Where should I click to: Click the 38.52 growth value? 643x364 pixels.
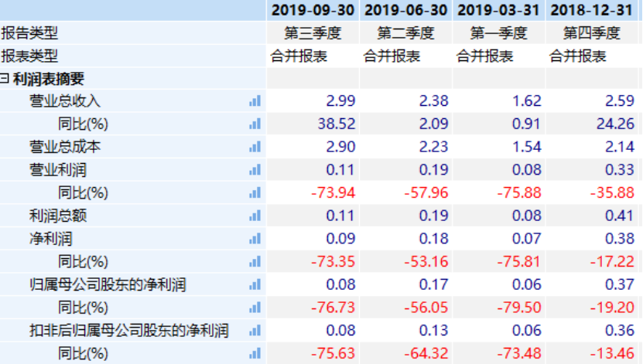click(x=337, y=124)
